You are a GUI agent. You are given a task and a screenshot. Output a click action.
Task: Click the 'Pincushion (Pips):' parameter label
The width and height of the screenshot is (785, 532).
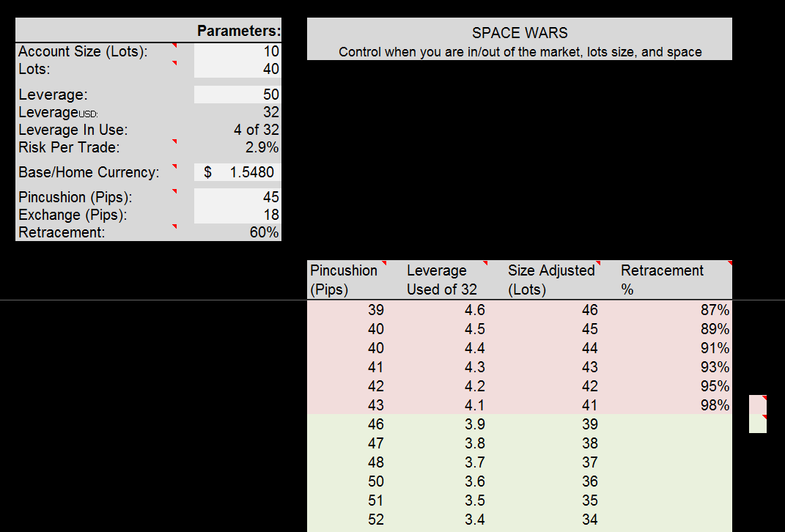75,197
